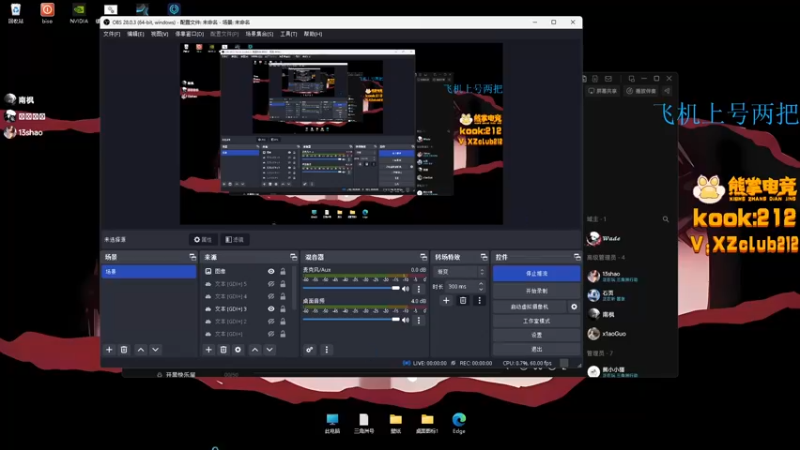
Task: Open mixer panel three-dot menu at bottom
Action: tap(327, 349)
